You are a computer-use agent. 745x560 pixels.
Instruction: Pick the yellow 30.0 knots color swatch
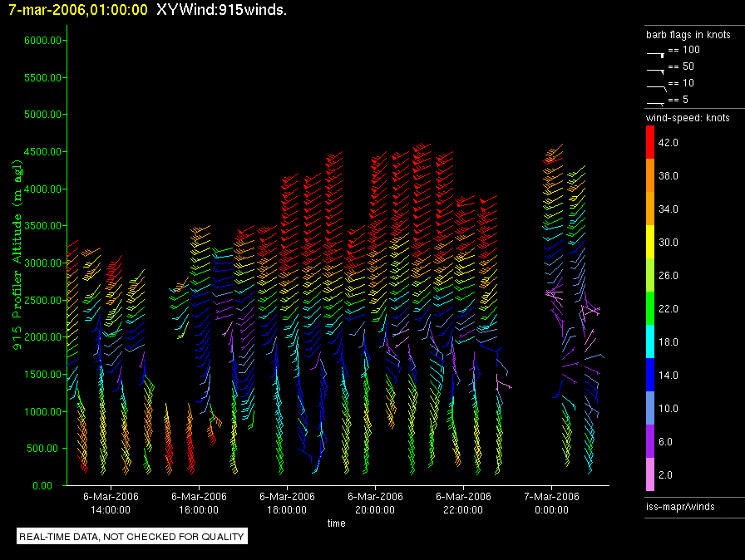pos(650,243)
